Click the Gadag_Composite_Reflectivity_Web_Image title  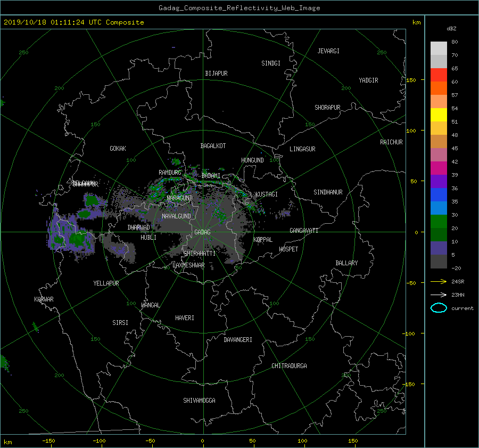click(239, 8)
